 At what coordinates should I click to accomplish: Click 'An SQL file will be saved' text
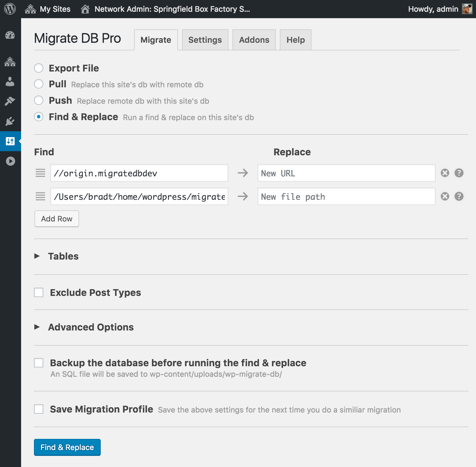pyautogui.click(x=166, y=374)
